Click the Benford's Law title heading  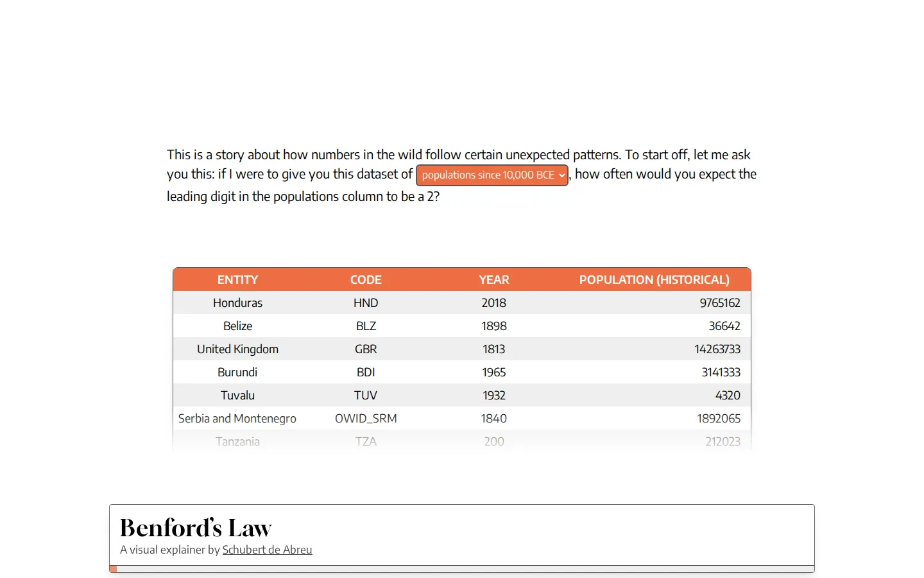pos(196,528)
